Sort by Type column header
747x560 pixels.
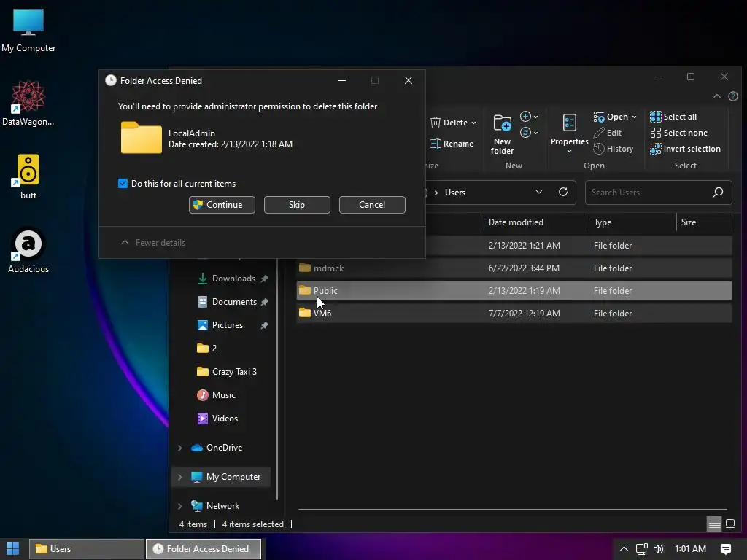(x=632, y=222)
